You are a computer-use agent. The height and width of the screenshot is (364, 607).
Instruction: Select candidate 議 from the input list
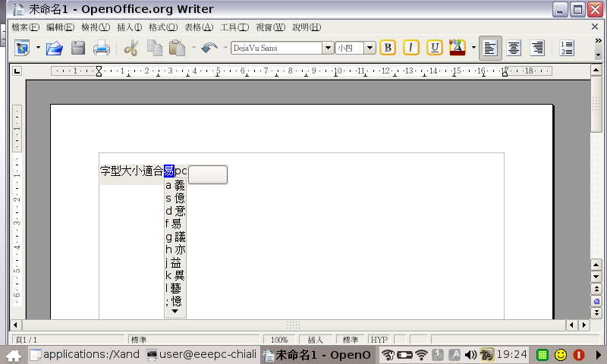point(180,237)
